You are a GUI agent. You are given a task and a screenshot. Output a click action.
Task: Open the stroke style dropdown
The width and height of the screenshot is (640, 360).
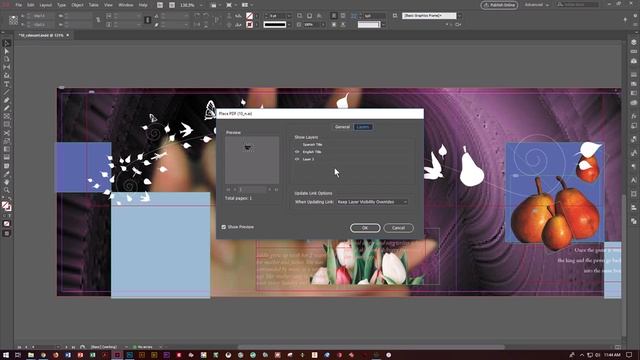coord(289,24)
